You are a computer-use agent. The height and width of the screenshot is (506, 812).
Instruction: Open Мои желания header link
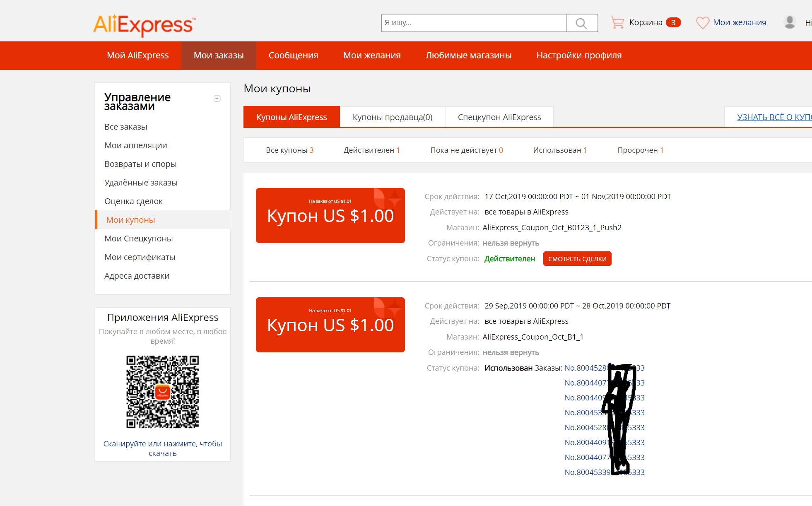click(740, 22)
